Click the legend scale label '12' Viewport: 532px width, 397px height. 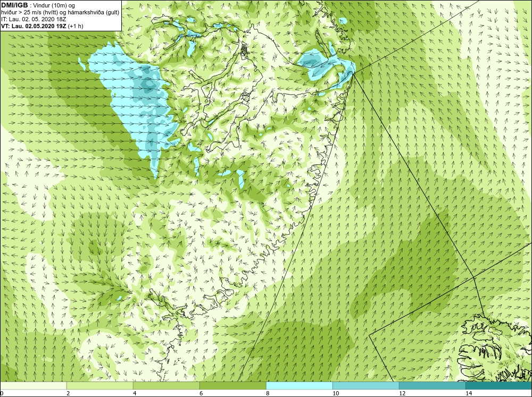tap(402, 393)
